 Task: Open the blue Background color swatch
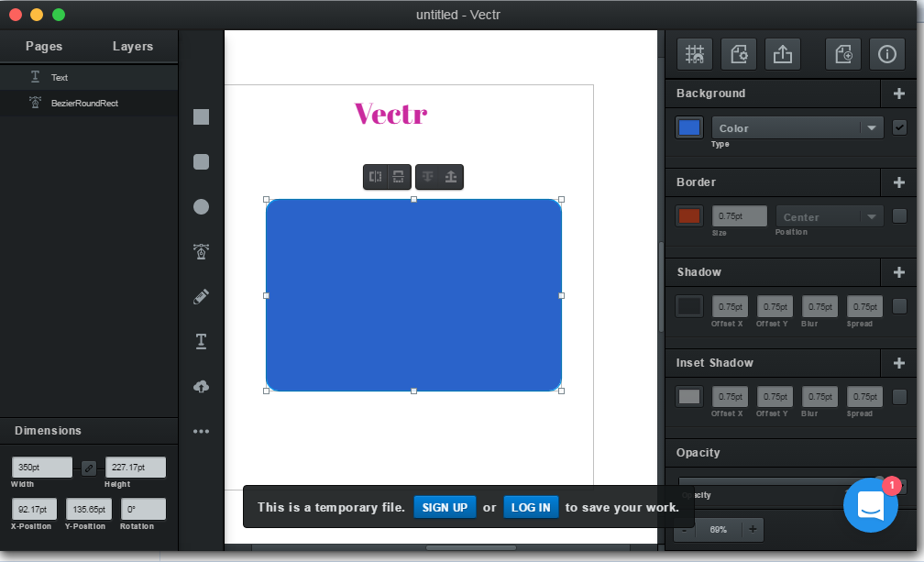(689, 127)
